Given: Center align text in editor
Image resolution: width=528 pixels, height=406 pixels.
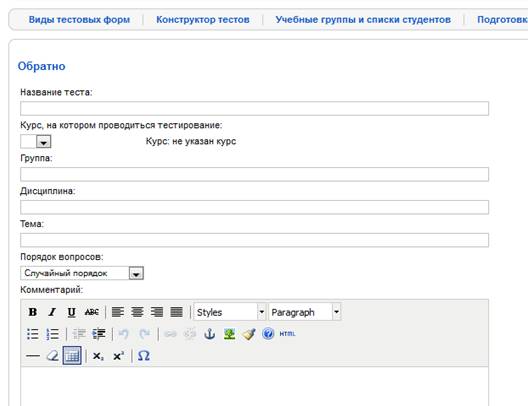Looking at the screenshot, I should 137,312.
